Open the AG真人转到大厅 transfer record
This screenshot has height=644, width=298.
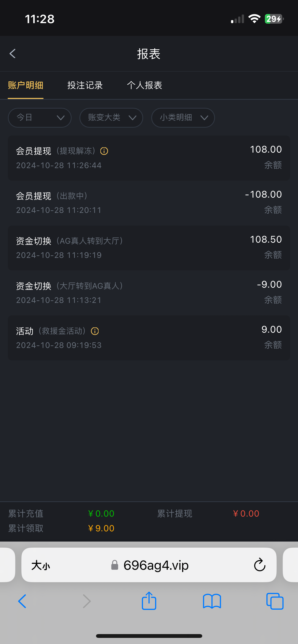(x=149, y=248)
